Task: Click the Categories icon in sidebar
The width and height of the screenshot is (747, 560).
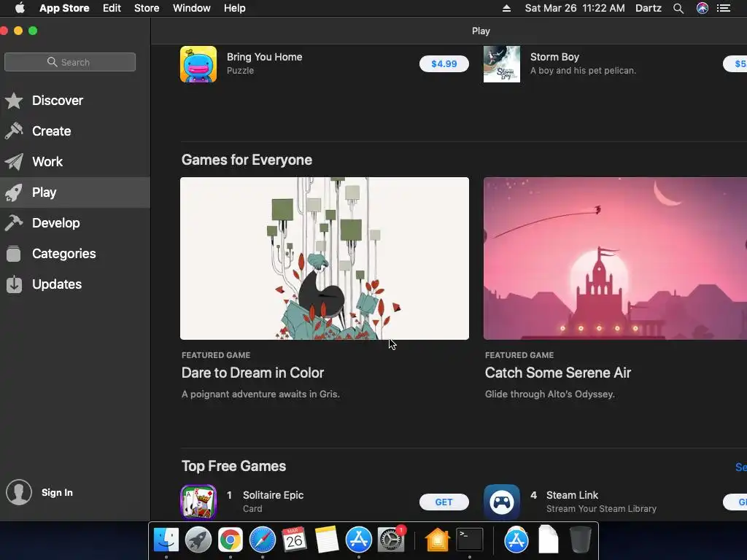Action: 14,253
